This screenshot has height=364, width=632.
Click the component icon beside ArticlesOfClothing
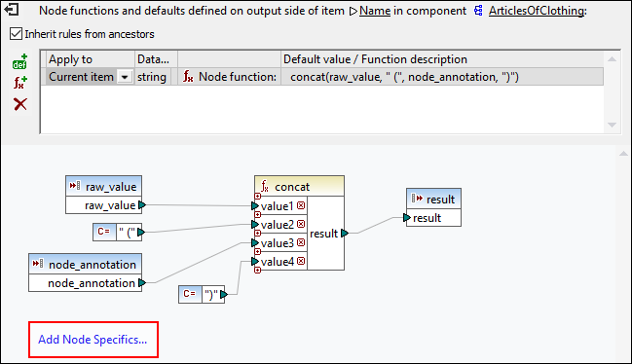(x=478, y=11)
